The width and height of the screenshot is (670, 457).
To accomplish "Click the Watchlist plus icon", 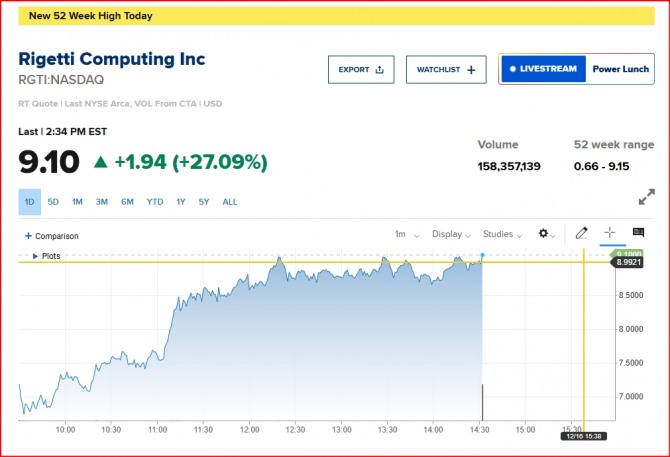I will [471, 70].
